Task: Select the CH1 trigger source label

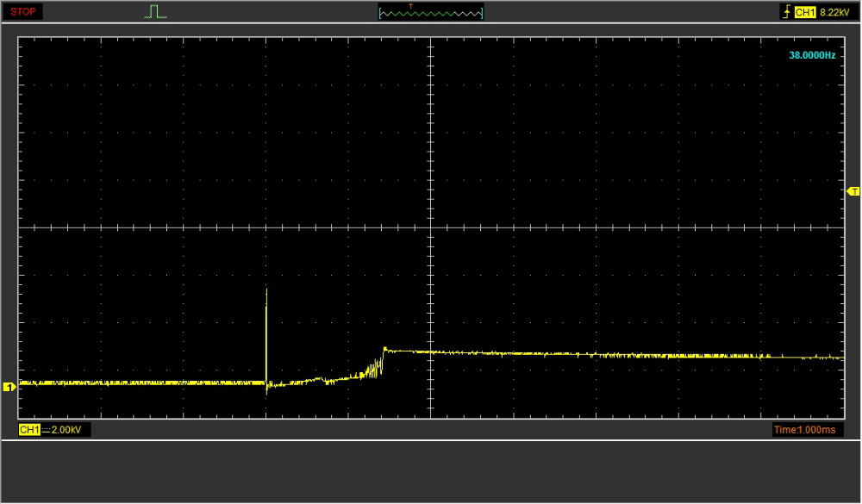Action: click(805, 12)
